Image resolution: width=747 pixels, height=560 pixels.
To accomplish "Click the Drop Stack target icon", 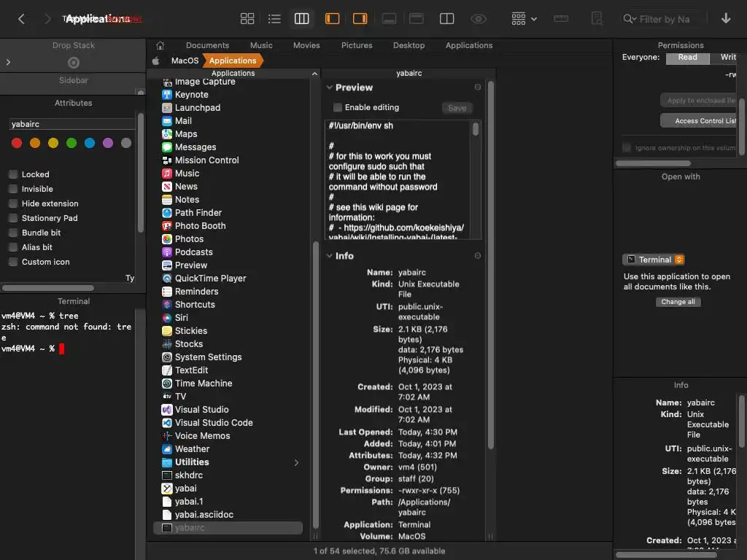I will coord(74,63).
